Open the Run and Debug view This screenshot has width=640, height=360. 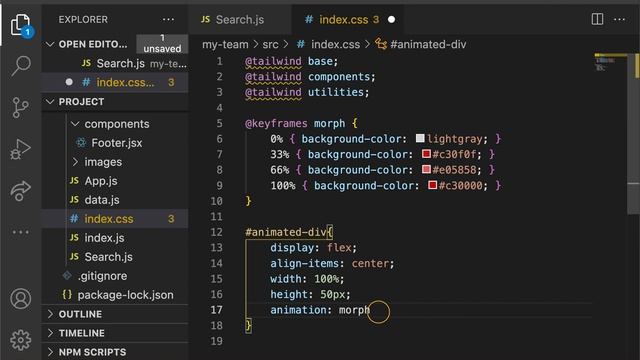pos(20,149)
